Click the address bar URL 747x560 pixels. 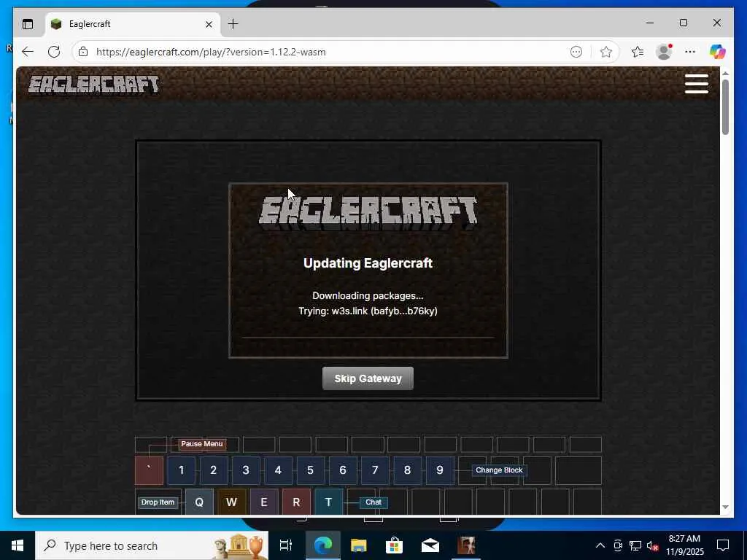211,52
